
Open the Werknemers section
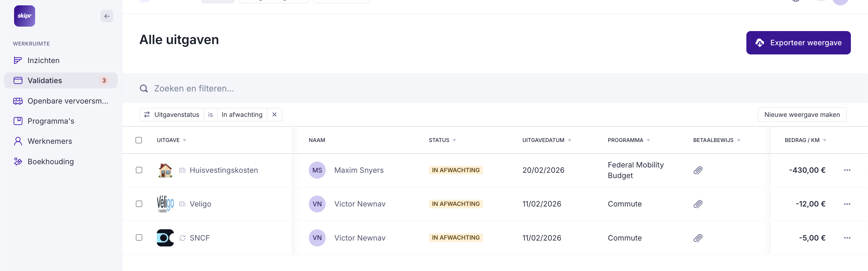[x=50, y=141]
